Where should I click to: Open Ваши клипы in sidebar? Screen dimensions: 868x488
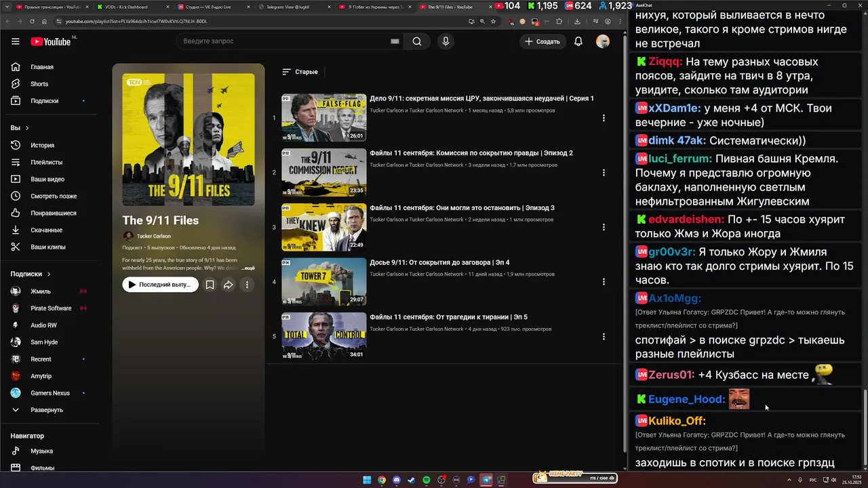[x=49, y=247]
